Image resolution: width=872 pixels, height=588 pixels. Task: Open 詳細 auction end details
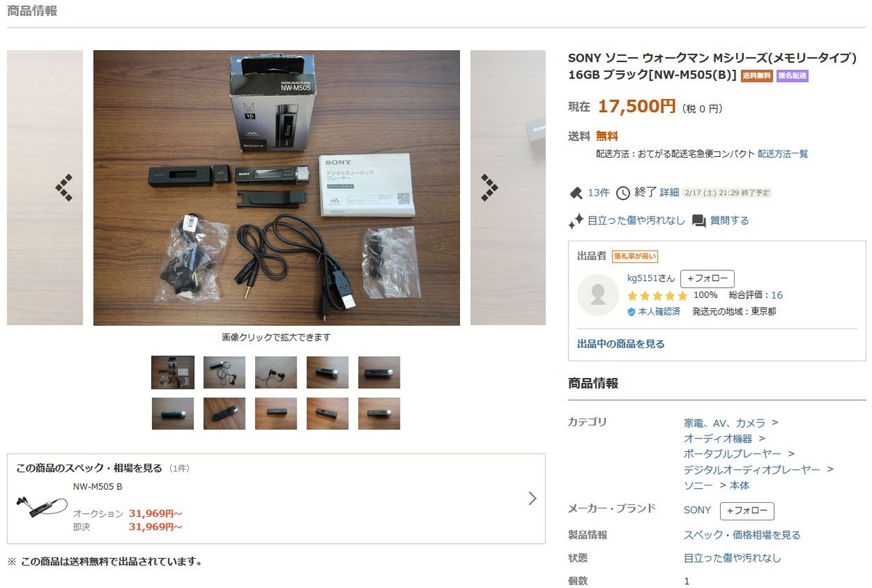click(x=669, y=193)
